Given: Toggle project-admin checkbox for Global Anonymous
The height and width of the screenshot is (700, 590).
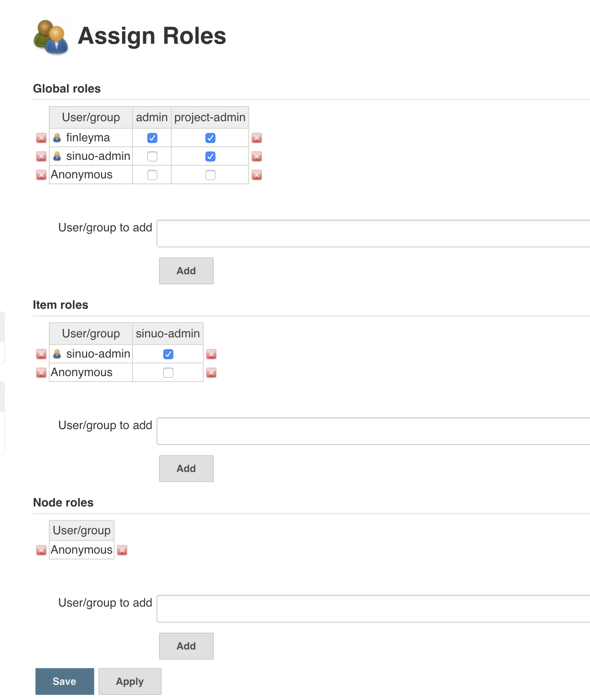Looking at the screenshot, I should 210,175.
